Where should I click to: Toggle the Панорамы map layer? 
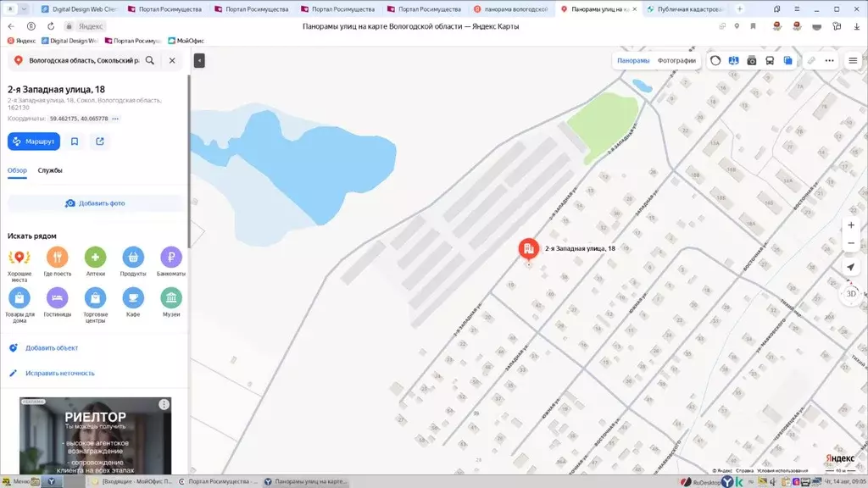tap(633, 60)
